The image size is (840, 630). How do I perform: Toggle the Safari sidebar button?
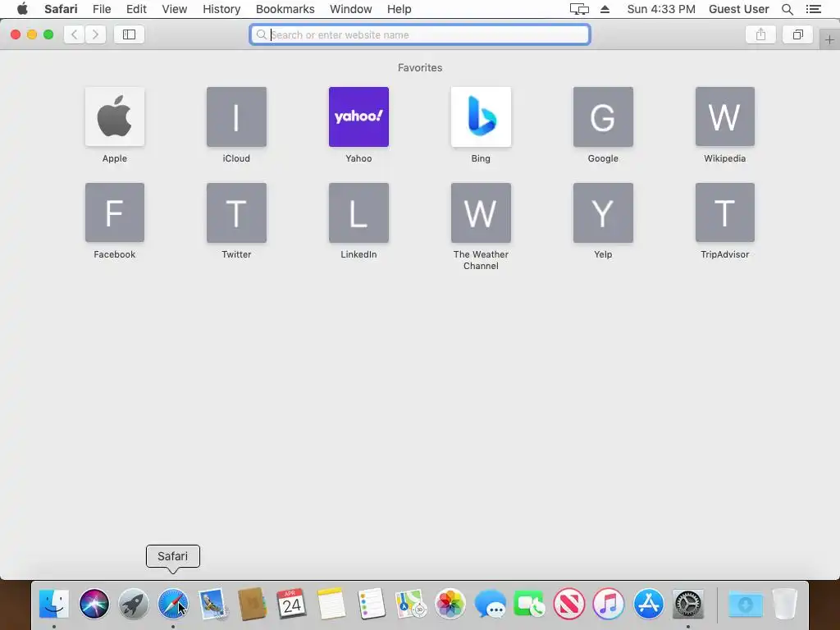point(129,34)
